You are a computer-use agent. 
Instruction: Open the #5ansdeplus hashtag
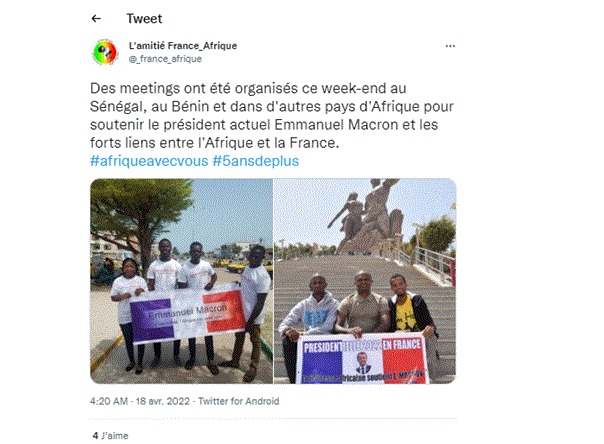pos(255,161)
